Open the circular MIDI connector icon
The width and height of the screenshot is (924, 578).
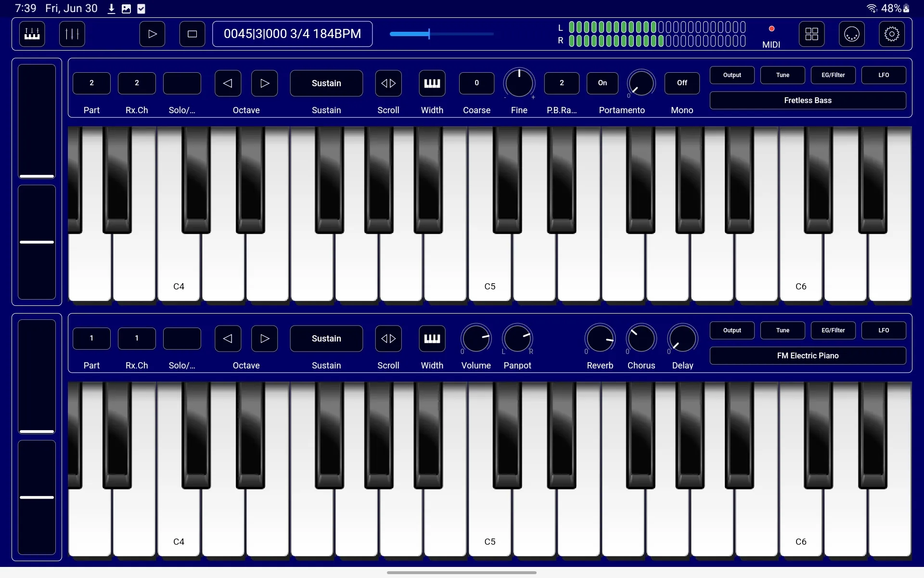point(852,34)
